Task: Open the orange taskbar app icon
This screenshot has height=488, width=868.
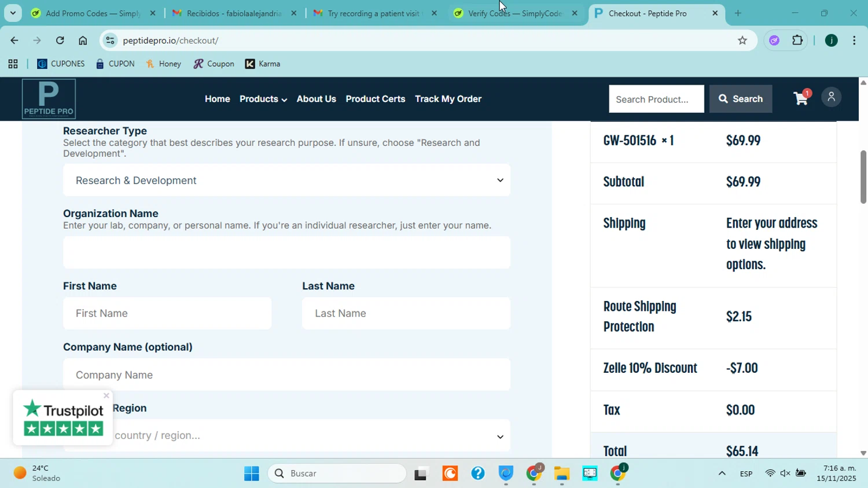Action: (450, 474)
